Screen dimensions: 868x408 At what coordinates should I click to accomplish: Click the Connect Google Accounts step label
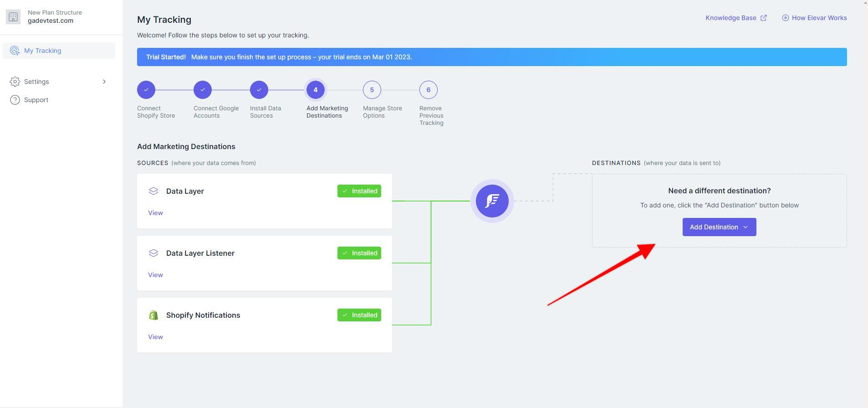pyautogui.click(x=216, y=112)
